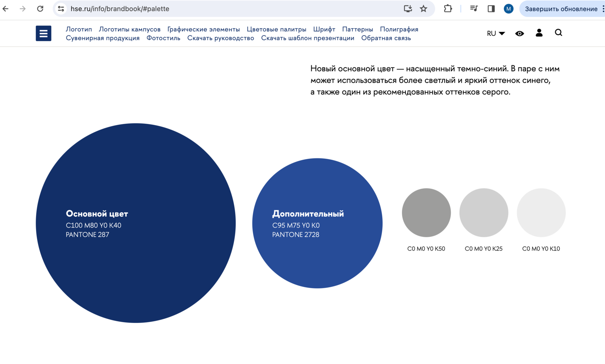Click Завершить обновление button

pyautogui.click(x=561, y=9)
